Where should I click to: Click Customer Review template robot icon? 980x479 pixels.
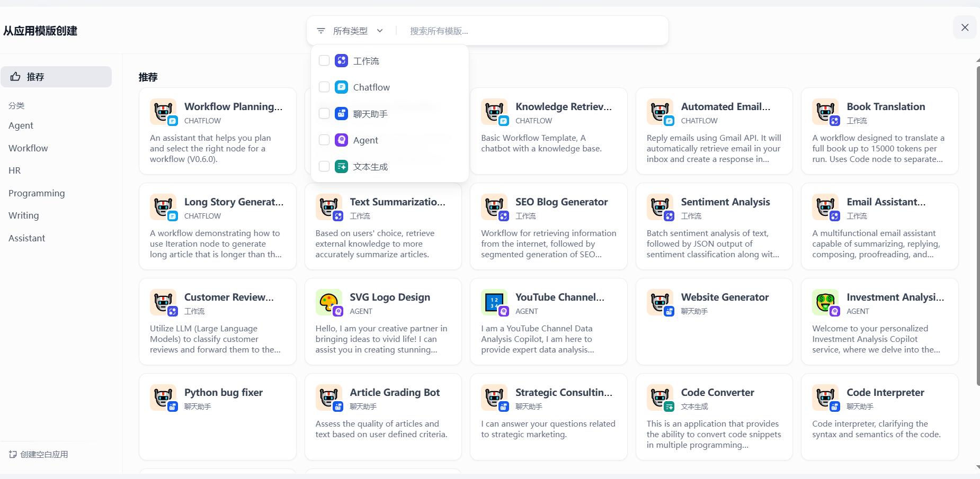[x=163, y=302]
